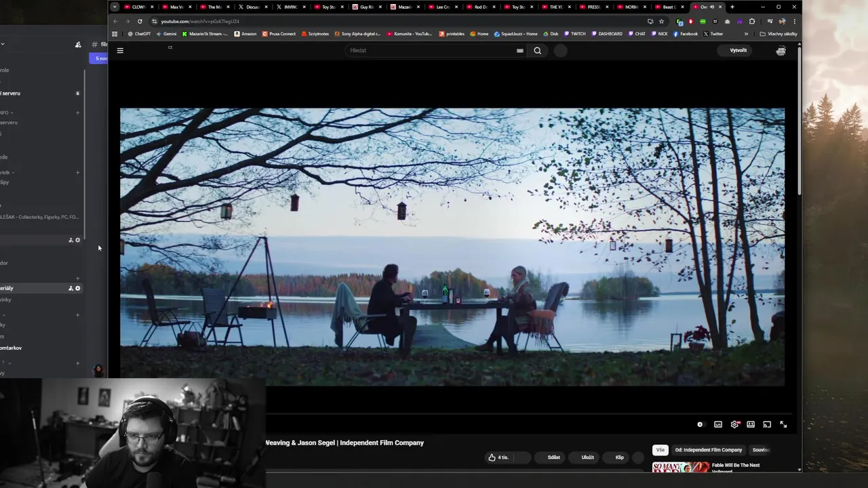Select the Od: Independent Film Company chip
Screen dimensions: 868x488
click(x=708, y=450)
